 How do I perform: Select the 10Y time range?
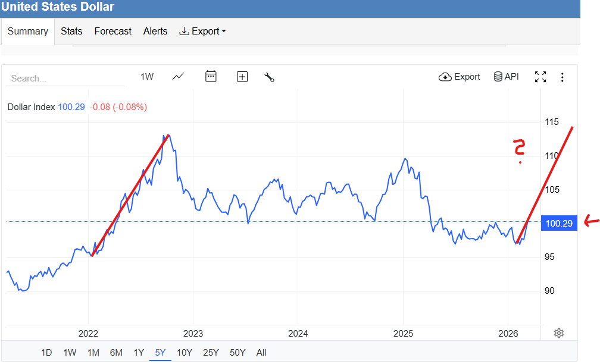tap(185, 353)
